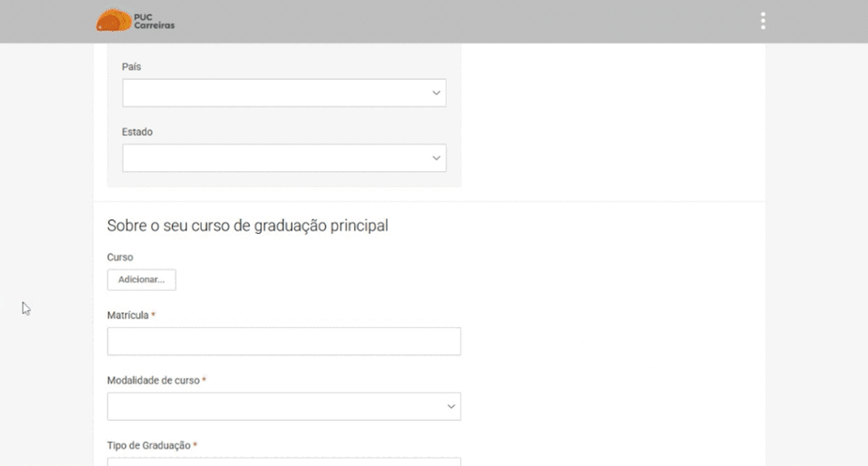
Task: Click the red asterisk beside Matrícula
Action: (x=153, y=315)
